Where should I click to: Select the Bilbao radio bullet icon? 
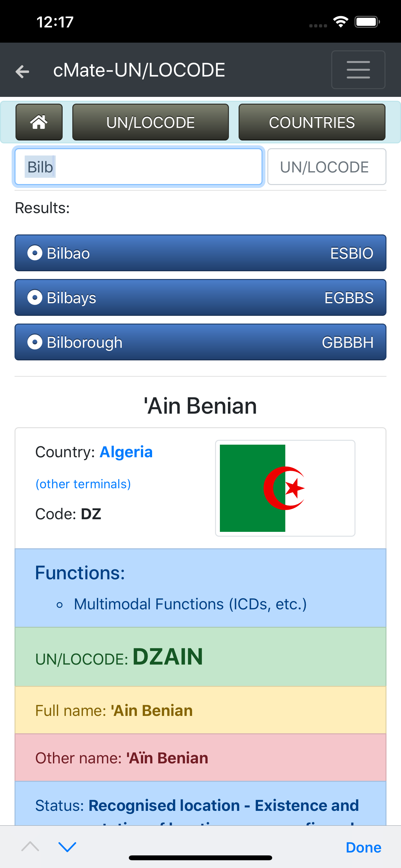pyautogui.click(x=35, y=253)
